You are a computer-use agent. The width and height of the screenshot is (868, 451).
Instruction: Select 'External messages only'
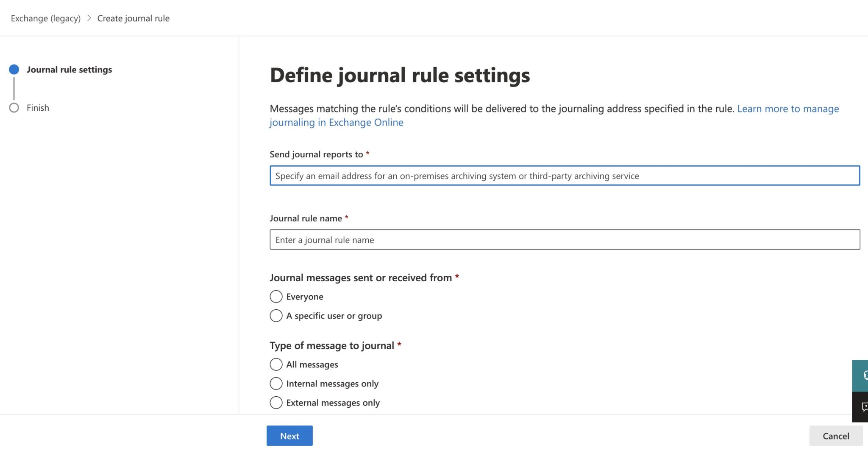pos(276,402)
